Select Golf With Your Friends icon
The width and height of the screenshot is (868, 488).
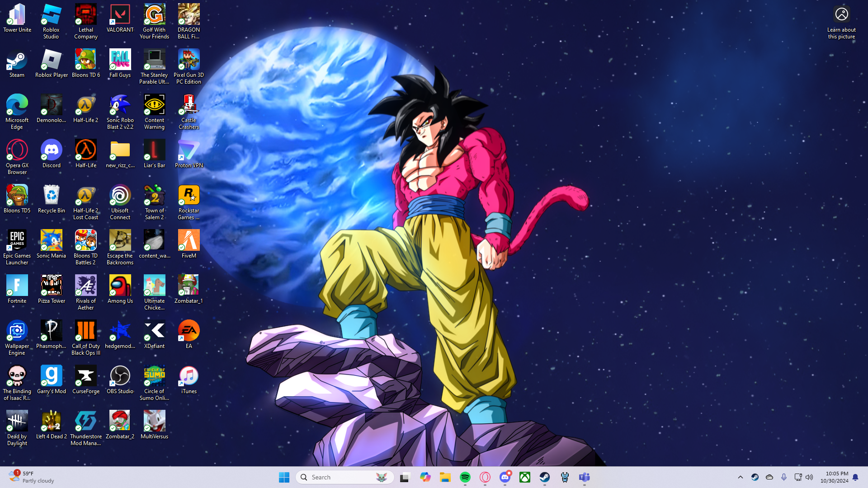pos(155,22)
